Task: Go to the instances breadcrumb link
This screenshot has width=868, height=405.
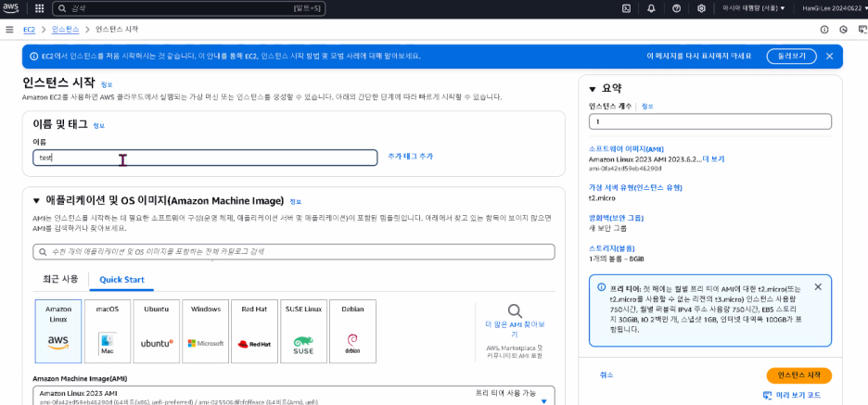Action: [x=65, y=30]
